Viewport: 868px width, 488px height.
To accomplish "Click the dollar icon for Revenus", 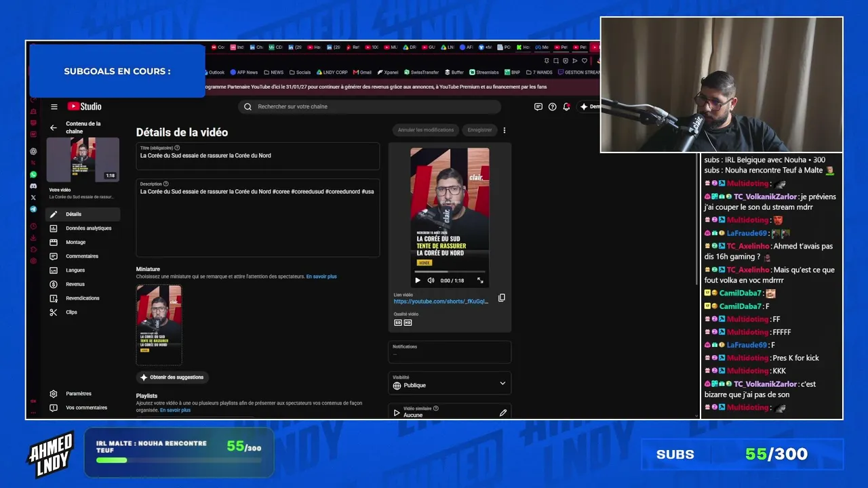I will (54, 285).
